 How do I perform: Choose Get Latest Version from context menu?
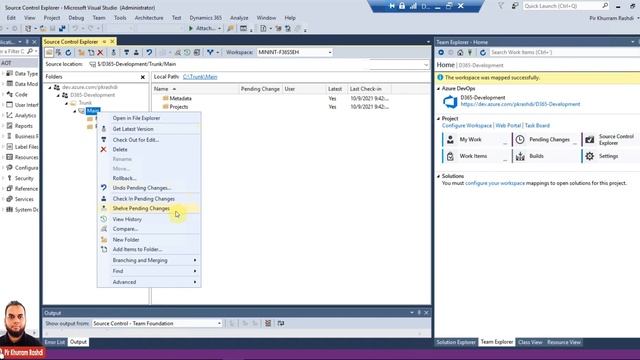pyautogui.click(x=149, y=129)
